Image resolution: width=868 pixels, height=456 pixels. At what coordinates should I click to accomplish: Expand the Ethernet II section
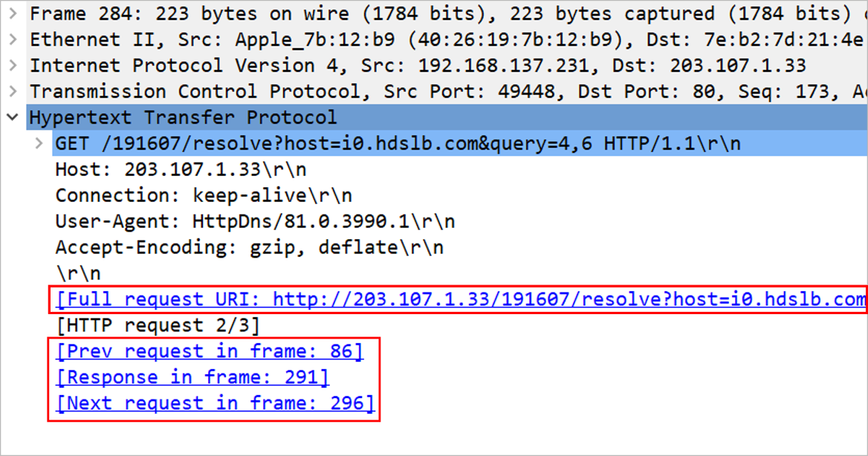pyautogui.click(x=13, y=39)
